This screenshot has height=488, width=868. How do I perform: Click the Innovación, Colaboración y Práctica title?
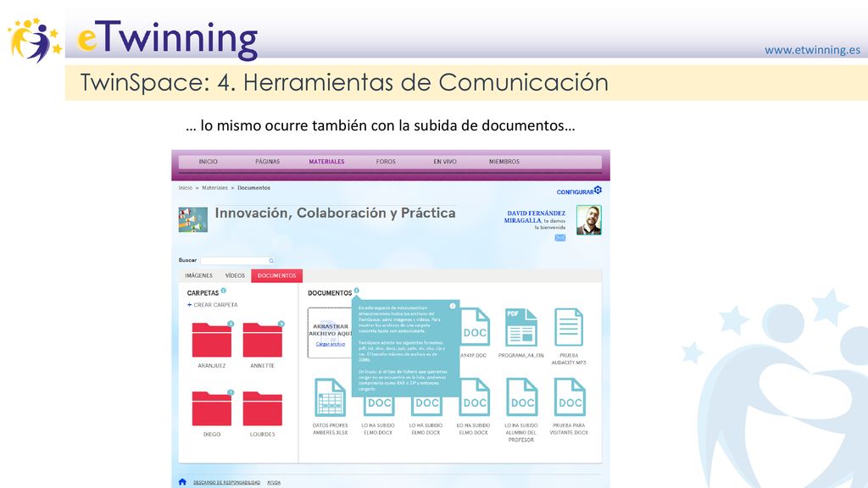(335, 213)
